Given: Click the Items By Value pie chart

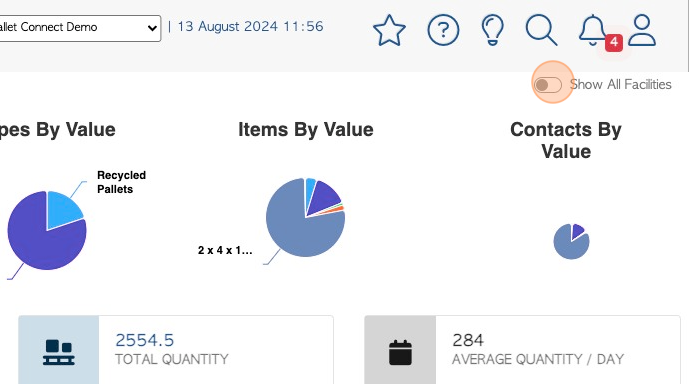Looking at the screenshot, I should pos(305,217).
